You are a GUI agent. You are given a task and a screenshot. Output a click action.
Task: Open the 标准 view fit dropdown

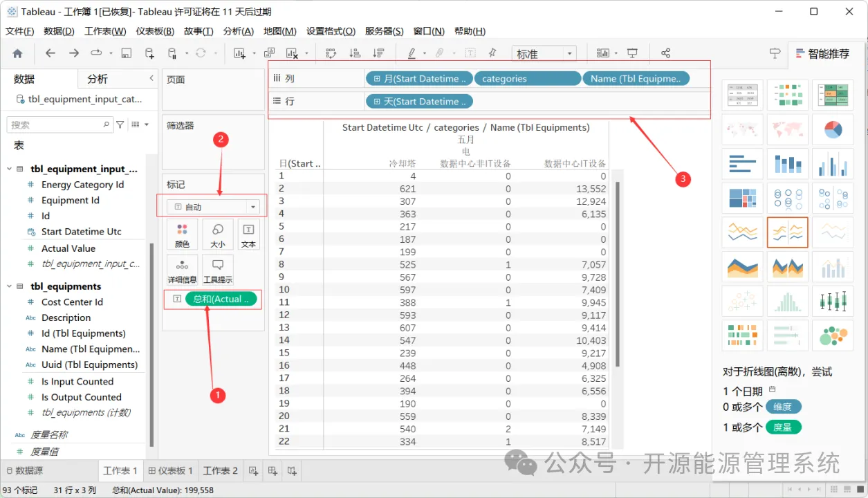click(x=544, y=53)
